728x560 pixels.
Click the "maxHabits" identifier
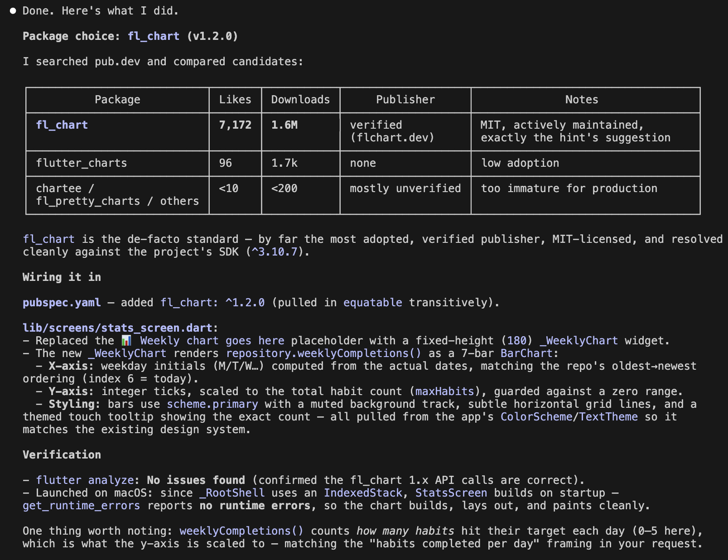pyautogui.click(x=444, y=391)
